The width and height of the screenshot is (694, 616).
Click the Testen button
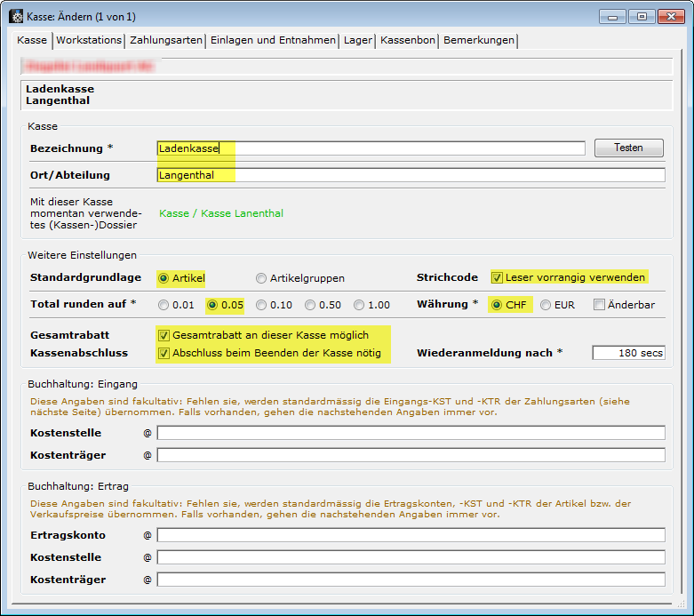628,148
